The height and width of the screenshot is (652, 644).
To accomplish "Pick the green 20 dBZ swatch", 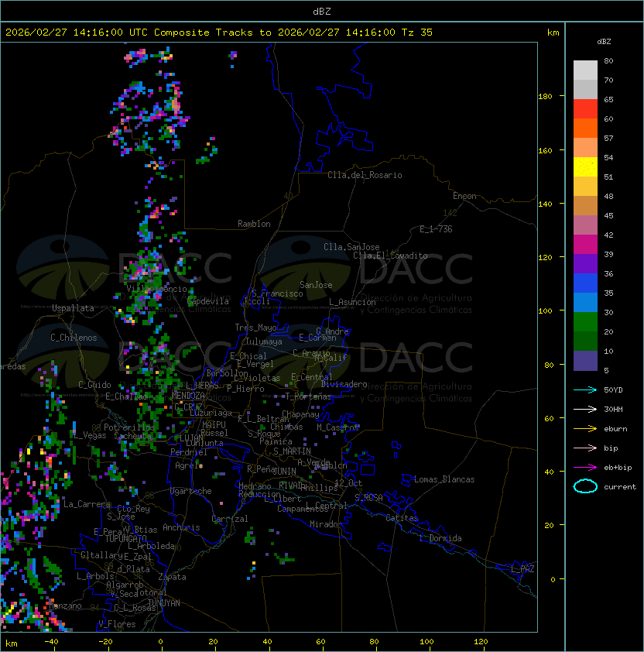I will 585,322.
